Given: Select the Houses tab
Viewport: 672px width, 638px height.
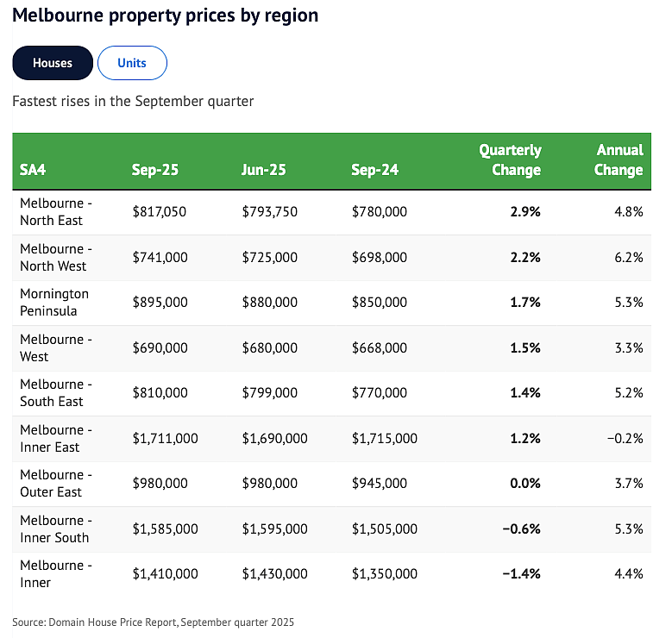Looking at the screenshot, I should [x=53, y=63].
